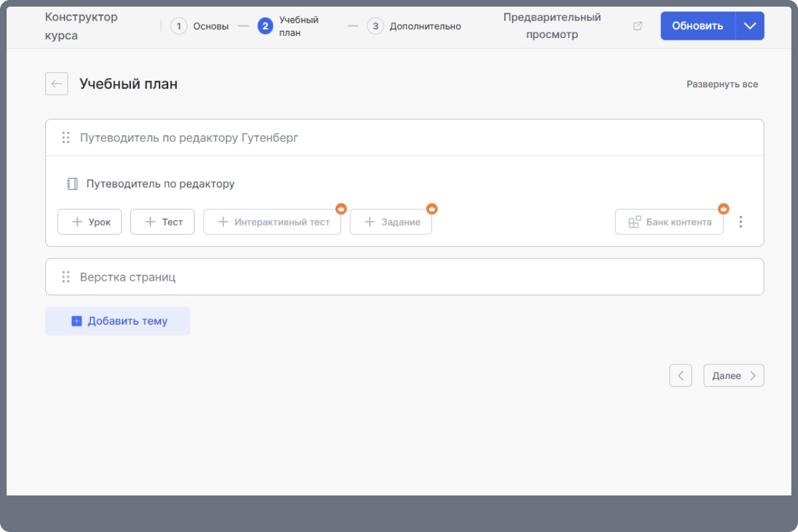Image resolution: width=798 pixels, height=532 pixels.
Task: Click the crown badge on Задание button
Action: (432, 209)
